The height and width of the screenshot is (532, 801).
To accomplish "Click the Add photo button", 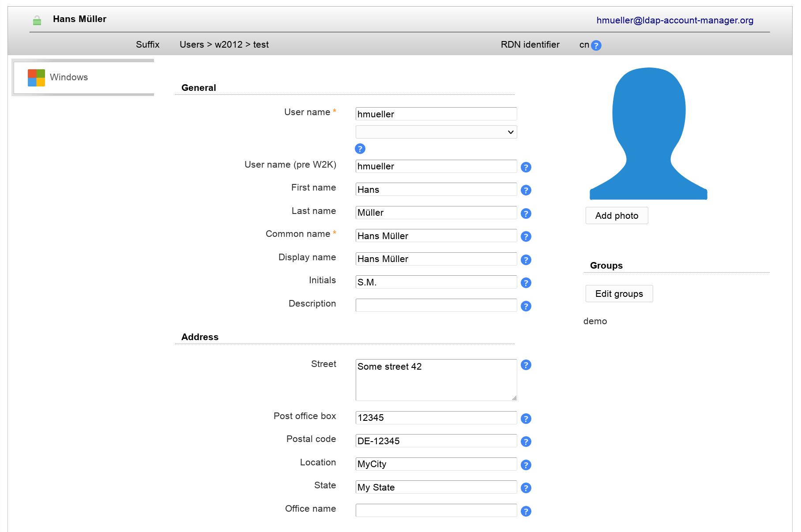I will (617, 216).
